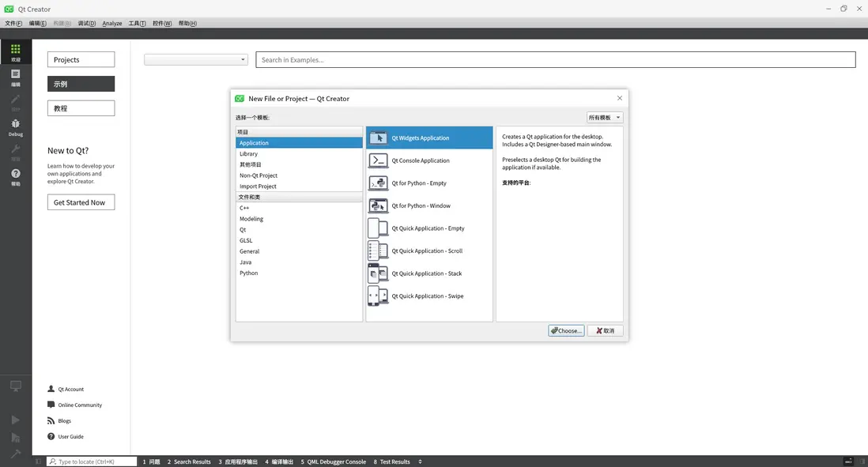Click the Get Started Now button
This screenshot has height=467, width=868.
pos(81,202)
